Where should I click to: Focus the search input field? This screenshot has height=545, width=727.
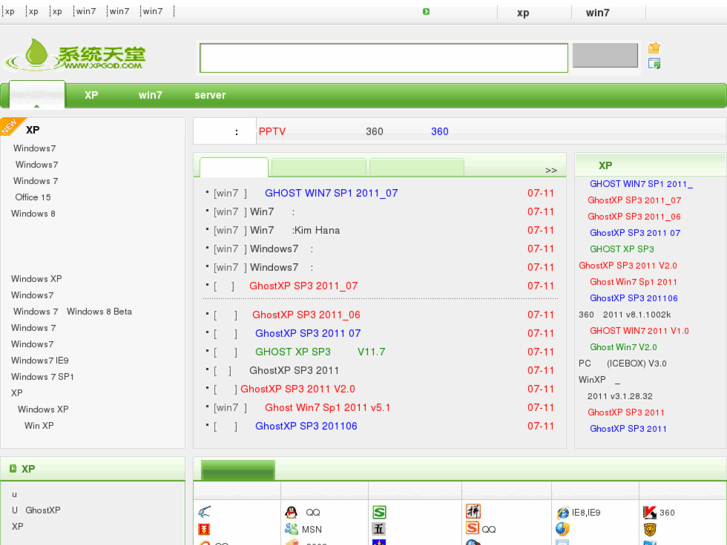tap(384, 58)
